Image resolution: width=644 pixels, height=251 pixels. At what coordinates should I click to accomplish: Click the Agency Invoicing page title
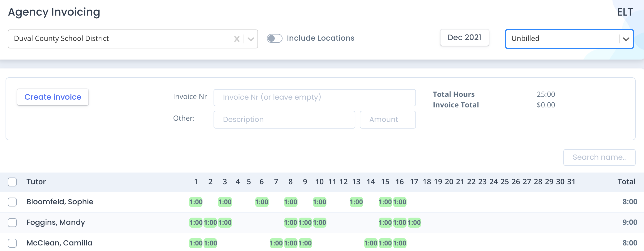tap(54, 12)
